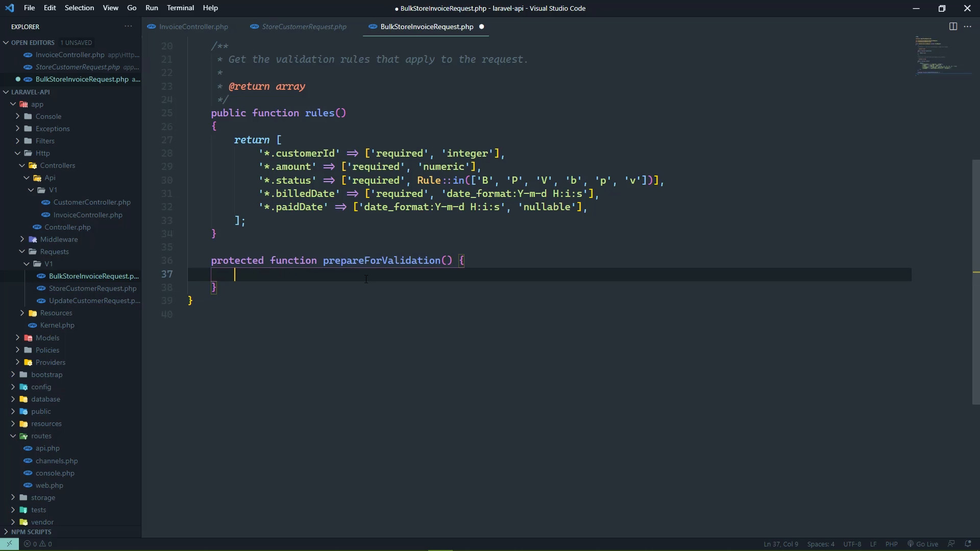Image resolution: width=980 pixels, height=551 pixels.
Task: Click the Split Editor Right icon
Action: [952, 27]
